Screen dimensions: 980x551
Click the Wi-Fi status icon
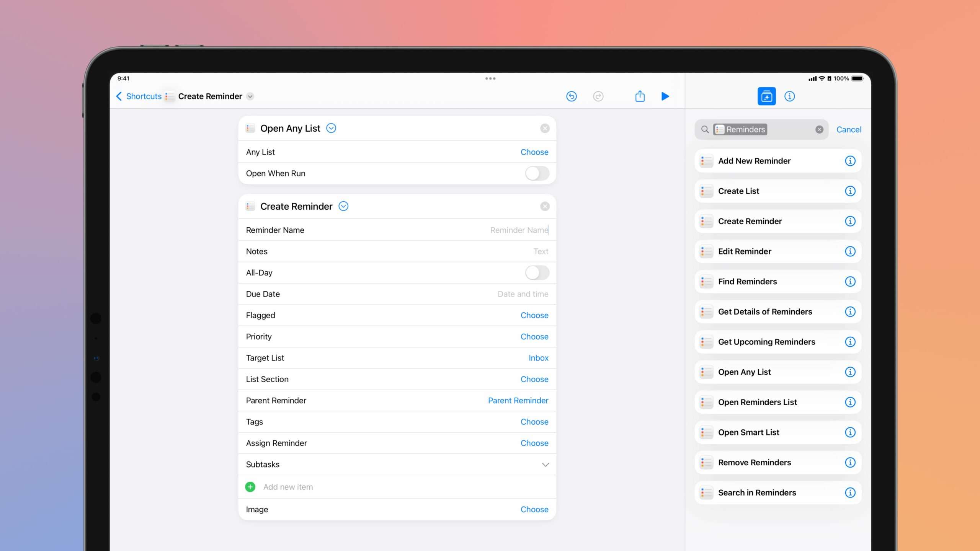coord(822,78)
